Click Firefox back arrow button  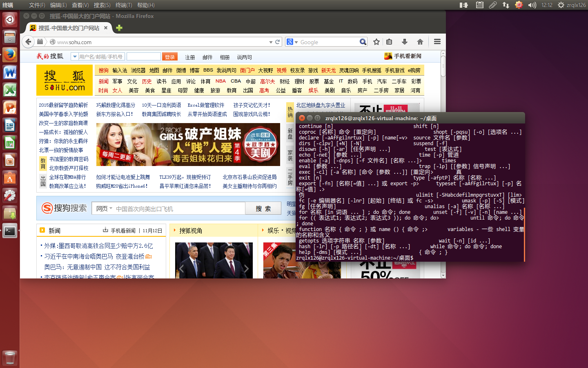(28, 42)
